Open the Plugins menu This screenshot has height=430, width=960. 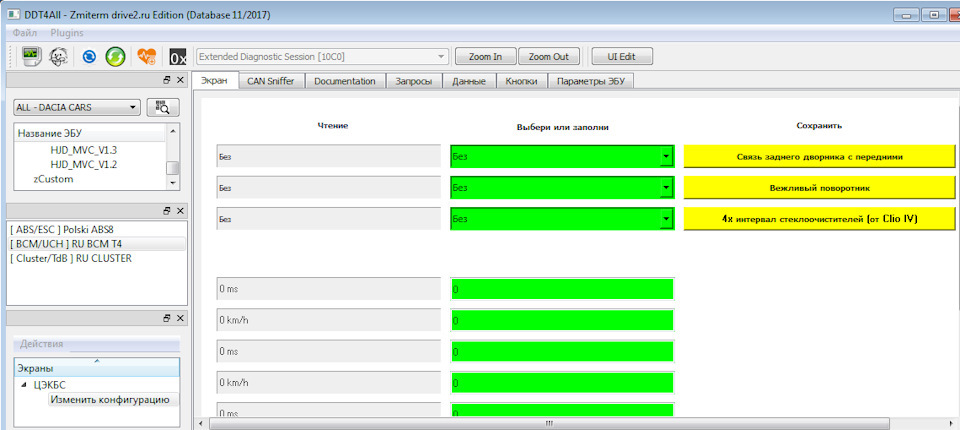67,32
